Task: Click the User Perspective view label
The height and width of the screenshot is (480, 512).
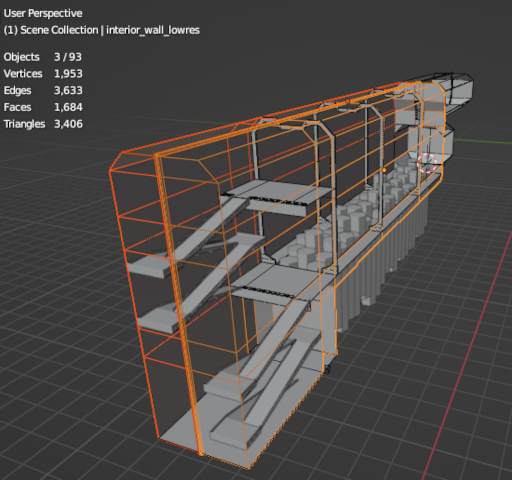Action: [x=43, y=13]
